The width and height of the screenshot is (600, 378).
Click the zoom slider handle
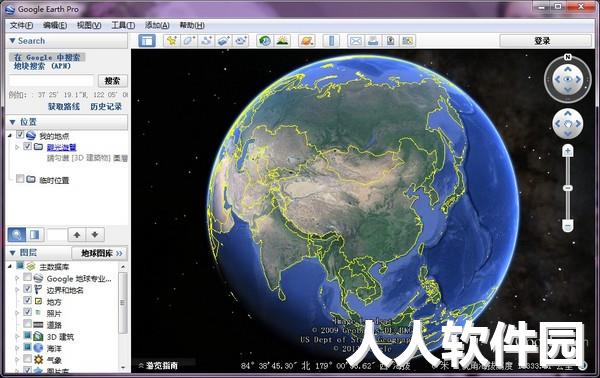point(568,188)
